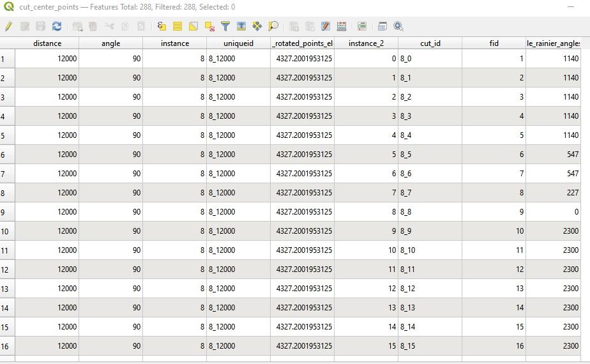Toggle editing mode with the pencil icon

(x=8, y=26)
